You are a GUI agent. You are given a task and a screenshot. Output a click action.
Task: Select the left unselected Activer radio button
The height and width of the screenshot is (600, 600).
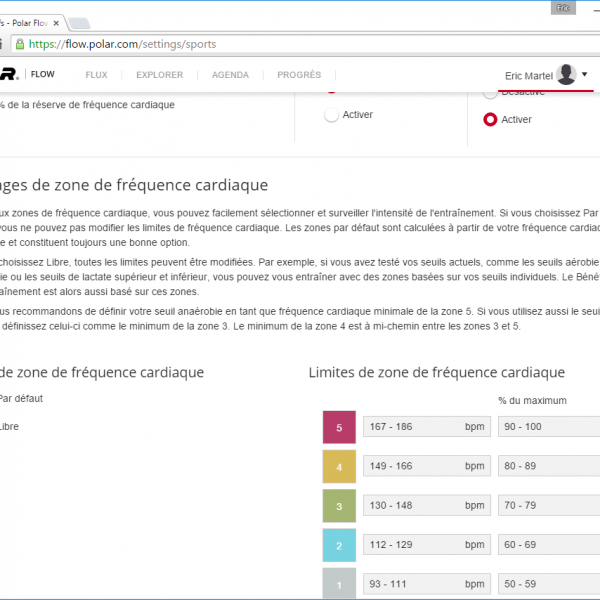(x=331, y=115)
